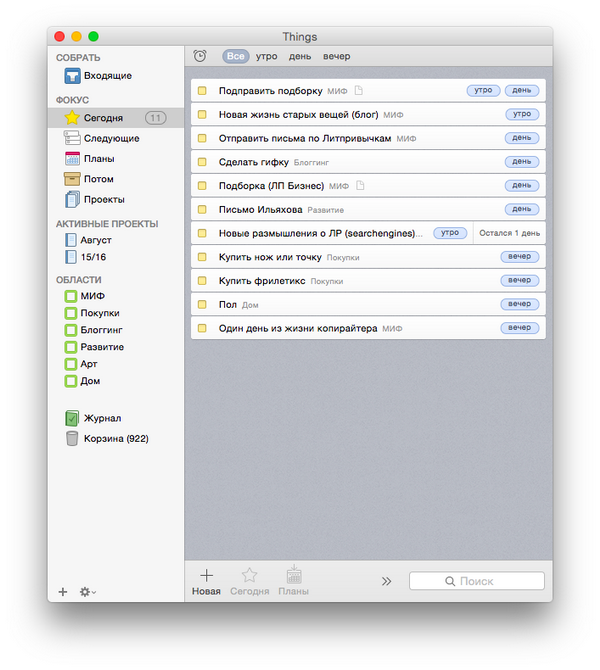Open gear settings dropdown in sidebar footer
Viewport: 600px width, 670px height.
[x=88, y=592]
